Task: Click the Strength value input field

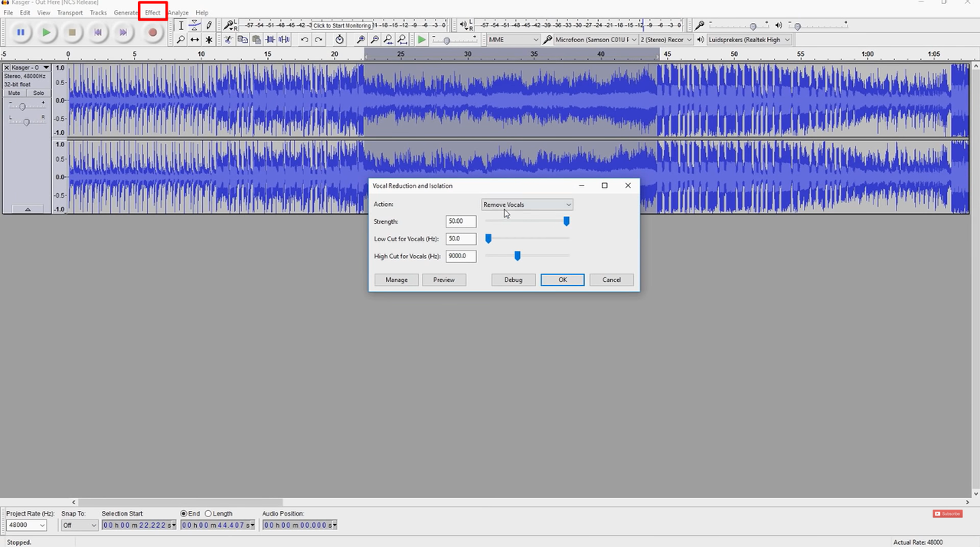Action: (461, 221)
